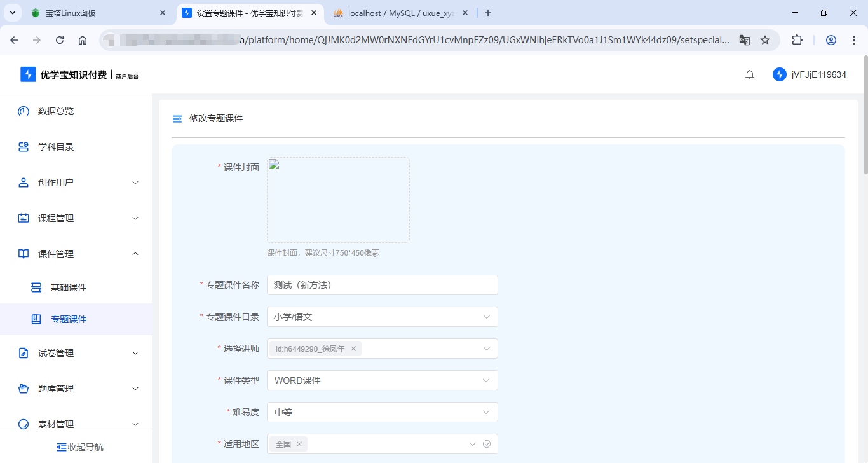Collapse the sidebar with 收起导航
Screen dimensions: 868x463
coord(79,446)
